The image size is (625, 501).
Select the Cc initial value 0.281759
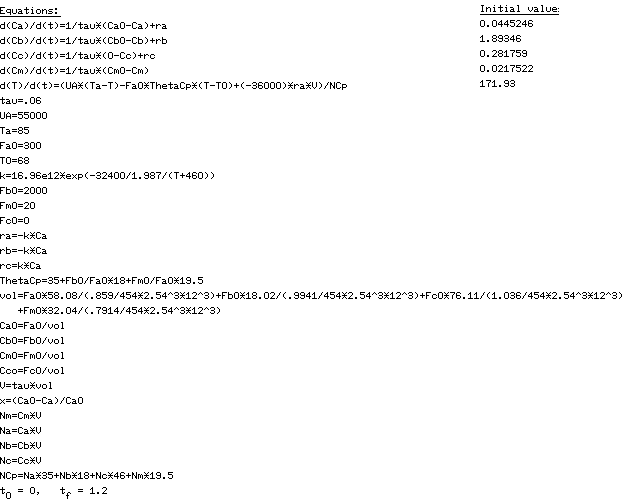503,54
